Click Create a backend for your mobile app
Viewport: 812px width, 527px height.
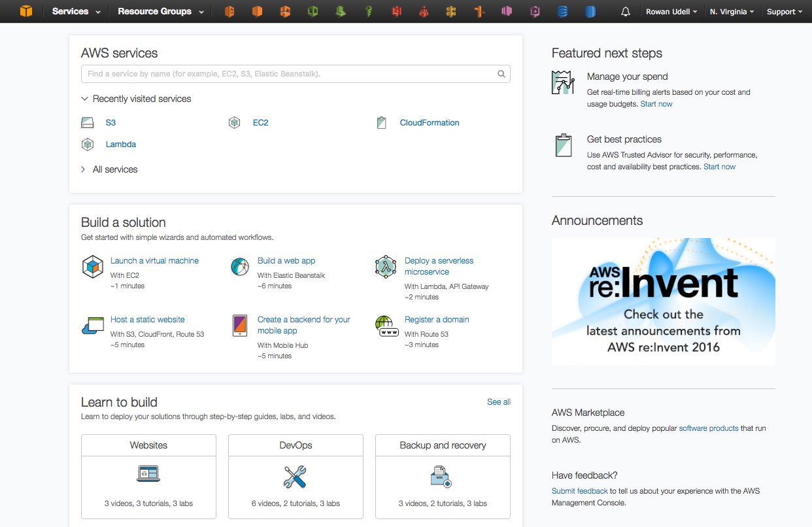click(303, 325)
